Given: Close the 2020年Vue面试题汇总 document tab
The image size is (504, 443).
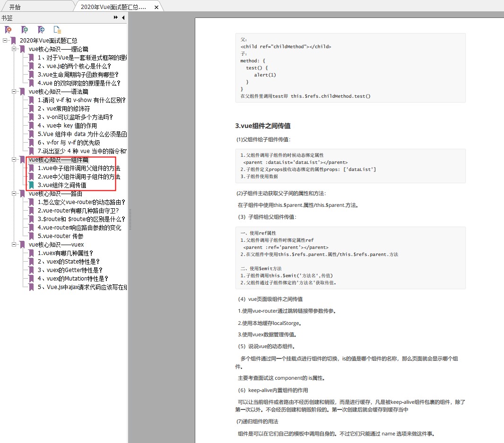Looking at the screenshot, I should (x=156, y=7).
